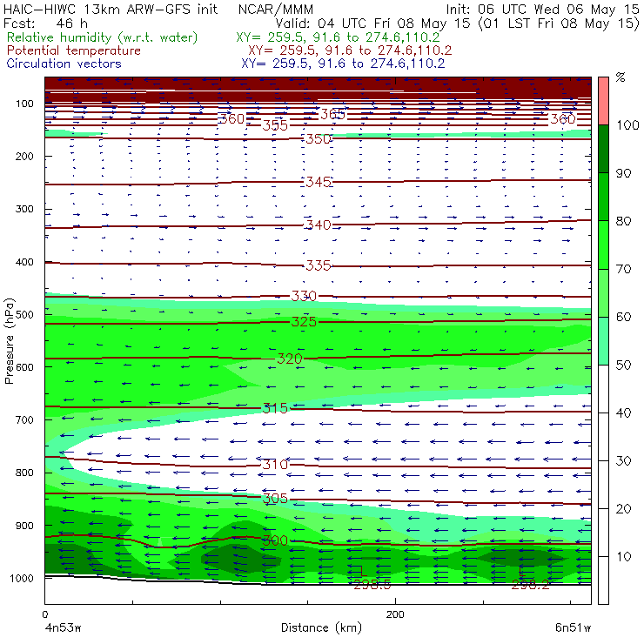The width and height of the screenshot is (644, 644).
Task: Click the green 'Relative humidity (w.r.t. water)' legend
Action: 102,37
